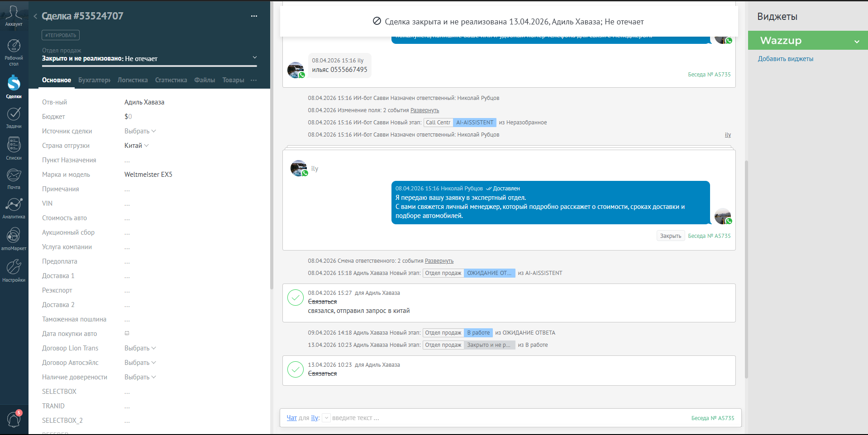
Task: Switch to Основное tab
Action: point(57,80)
